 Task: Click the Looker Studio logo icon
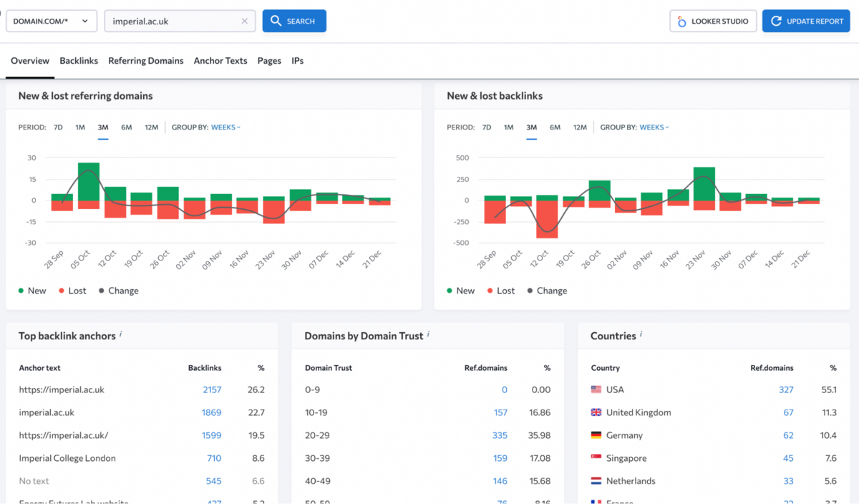point(682,21)
